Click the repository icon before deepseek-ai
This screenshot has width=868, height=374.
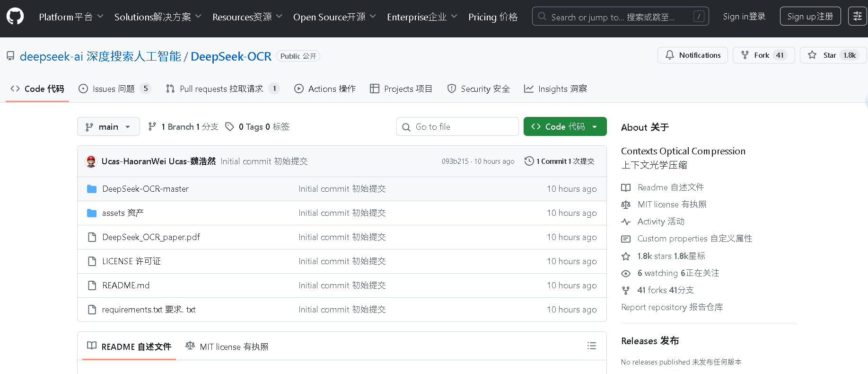(10, 56)
